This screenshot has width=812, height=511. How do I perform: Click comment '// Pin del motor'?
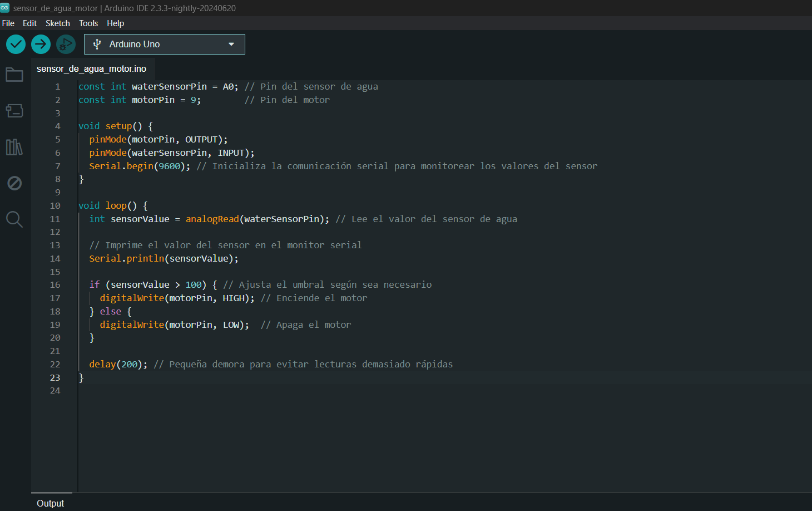coord(288,100)
